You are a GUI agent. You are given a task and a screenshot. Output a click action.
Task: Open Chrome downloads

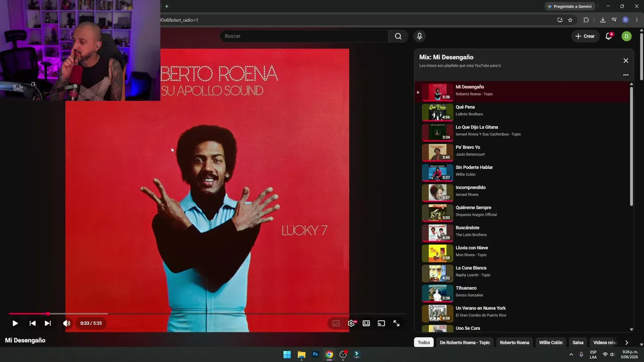(x=603, y=20)
